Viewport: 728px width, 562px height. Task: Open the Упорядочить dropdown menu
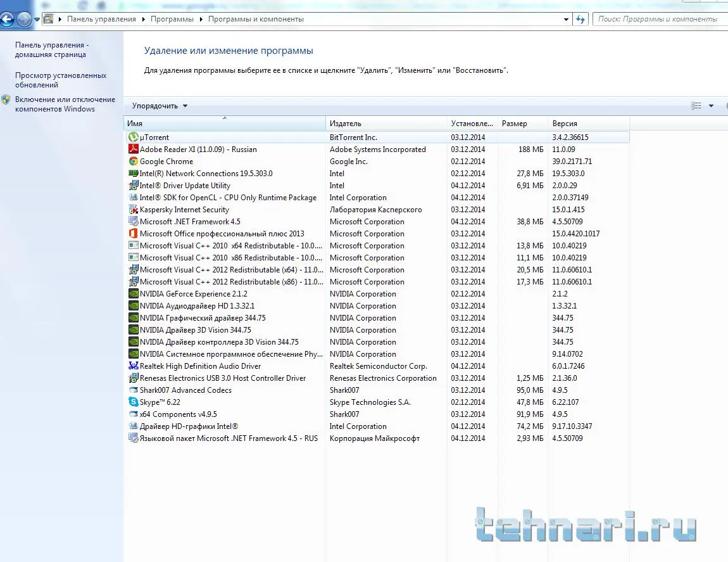coord(160,106)
